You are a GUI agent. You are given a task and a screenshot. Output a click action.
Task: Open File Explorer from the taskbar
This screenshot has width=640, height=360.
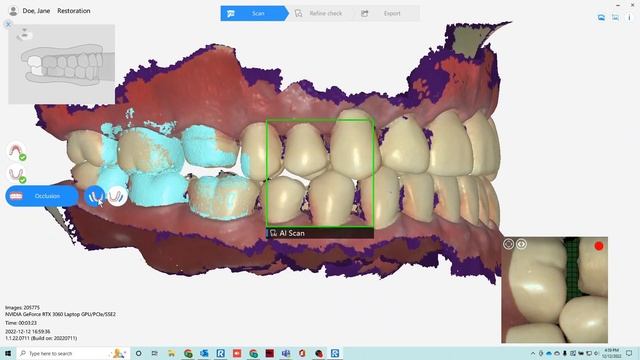[171, 353]
